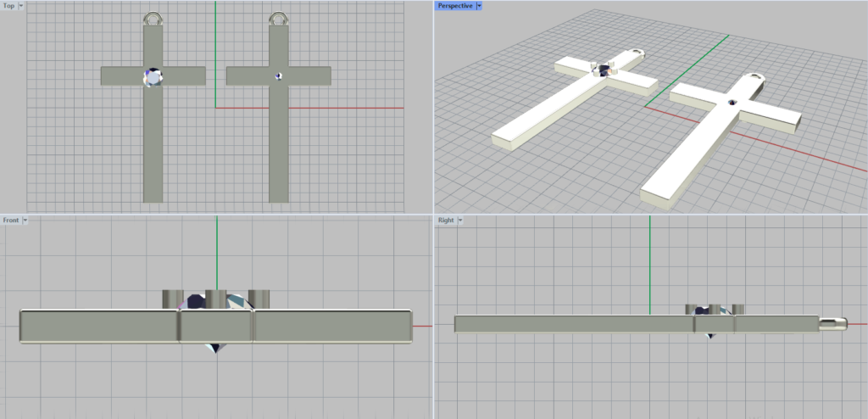Image resolution: width=868 pixels, height=419 pixels.
Task: Select the gem tip below the bar in Front view
Action: pos(216,348)
